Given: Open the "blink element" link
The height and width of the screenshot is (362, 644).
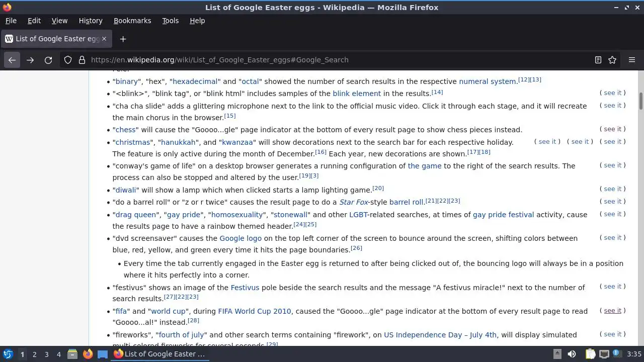Looking at the screenshot, I should pyautogui.click(x=357, y=94).
